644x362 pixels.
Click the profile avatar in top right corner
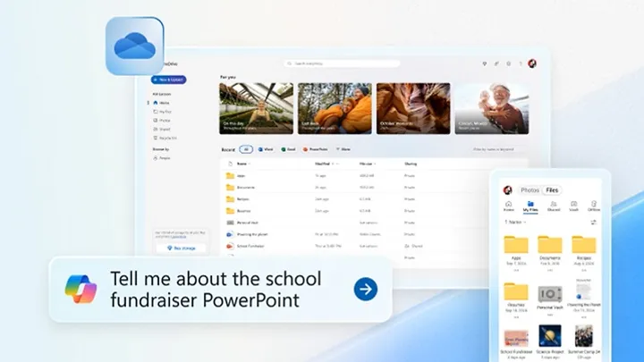pos(531,63)
